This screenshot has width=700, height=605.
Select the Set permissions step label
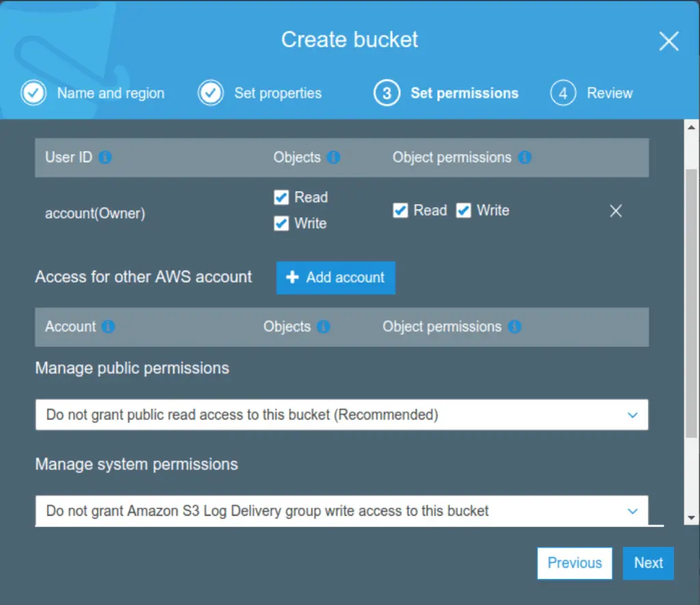pos(464,93)
